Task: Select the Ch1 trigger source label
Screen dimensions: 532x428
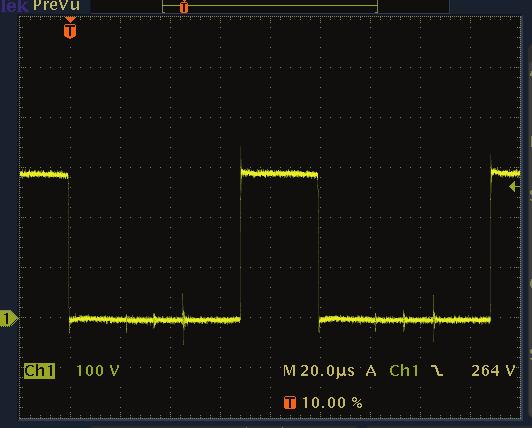Action: (404, 371)
